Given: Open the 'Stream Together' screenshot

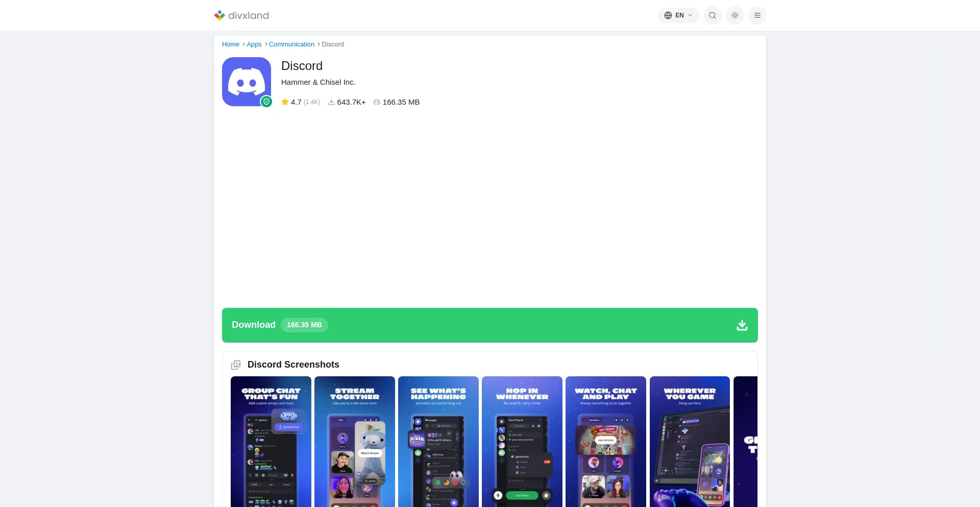Looking at the screenshot, I should [355, 442].
